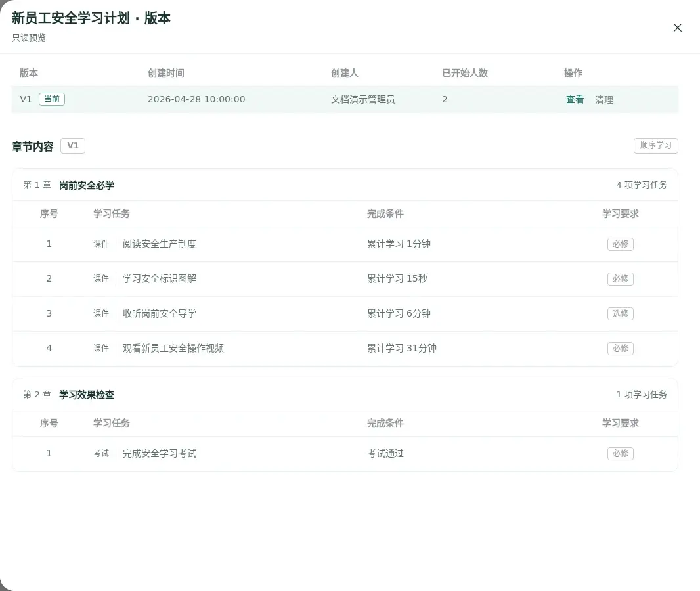Click the condition 累计学习 15秒
700x591 pixels.
tap(397, 278)
